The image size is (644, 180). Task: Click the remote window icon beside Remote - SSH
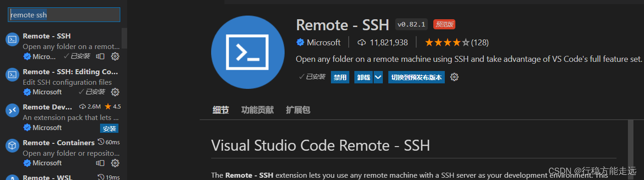click(100, 56)
